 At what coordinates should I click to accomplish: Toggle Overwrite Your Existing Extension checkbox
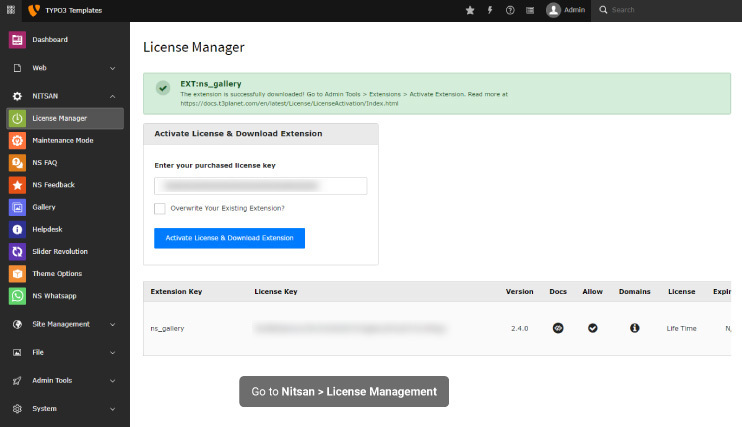coord(160,208)
